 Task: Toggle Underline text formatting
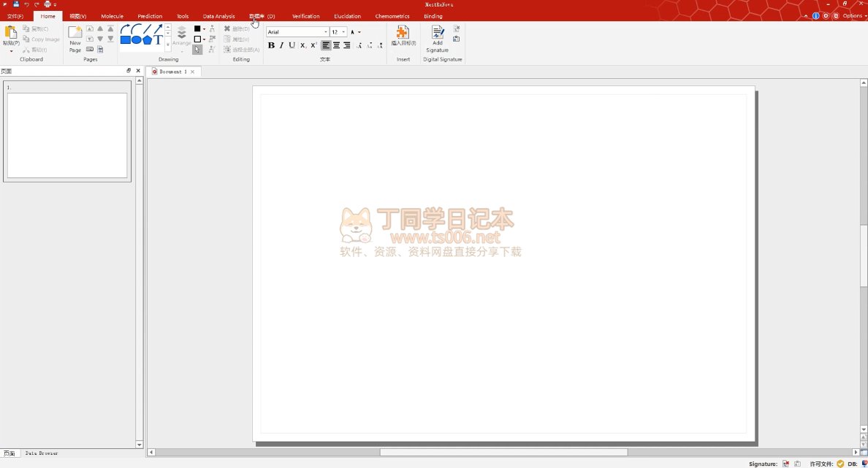pyautogui.click(x=292, y=45)
